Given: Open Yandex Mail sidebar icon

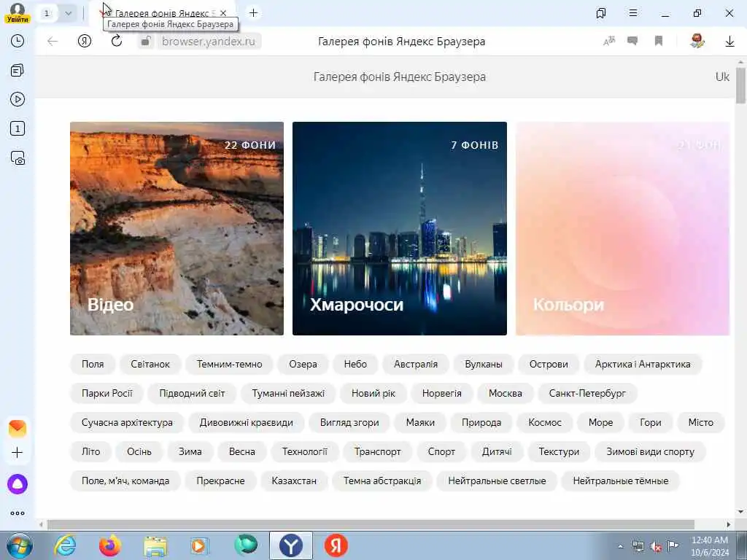Looking at the screenshot, I should click(18, 428).
